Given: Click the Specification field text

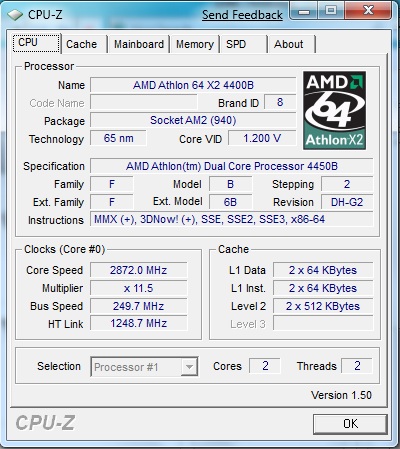Looking at the screenshot, I should (x=232, y=166).
